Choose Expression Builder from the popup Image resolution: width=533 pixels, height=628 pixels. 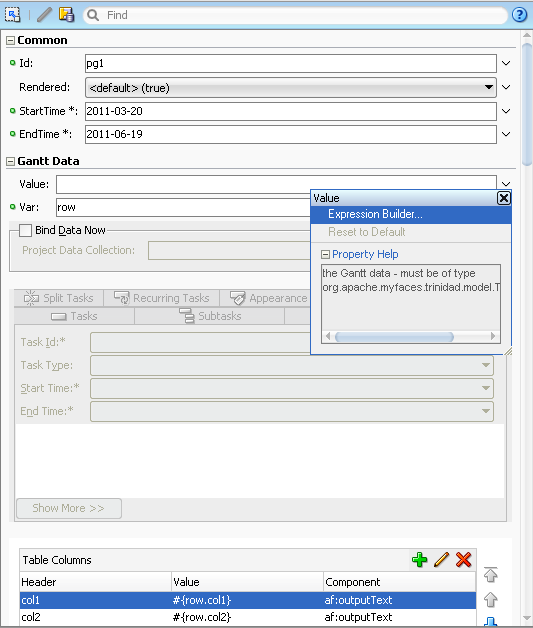(411, 214)
